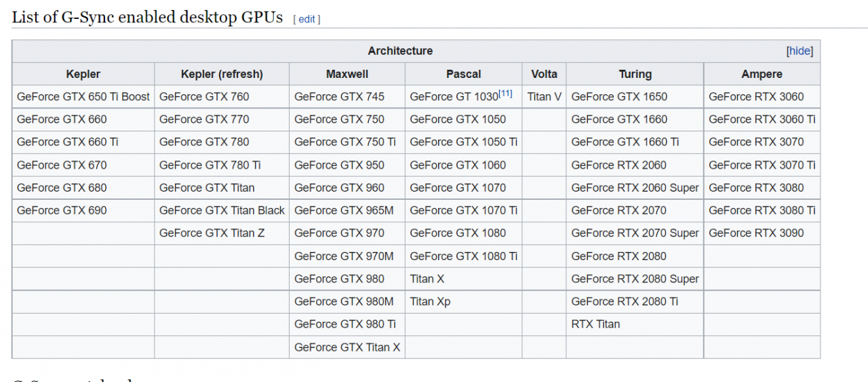Click the Kepler (refresh) column header
The height and width of the screenshot is (382, 868).
222,74
